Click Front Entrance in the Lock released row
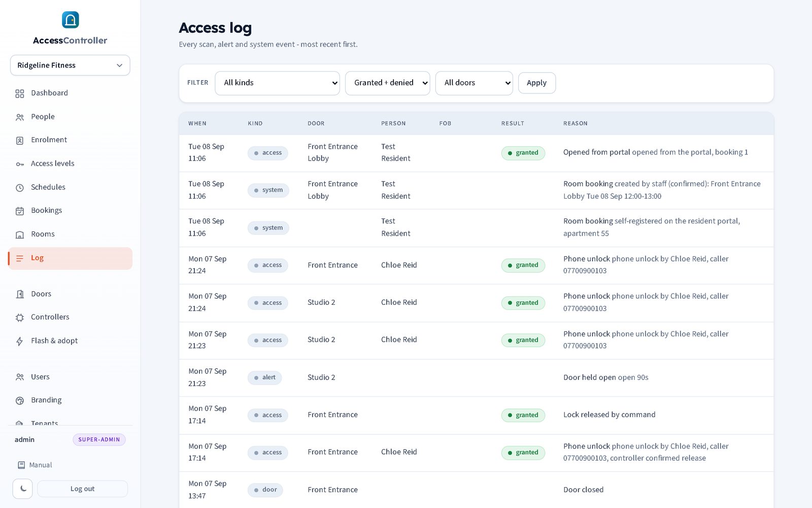This screenshot has width=812, height=508. pyautogui.click(x=332, y=415)
